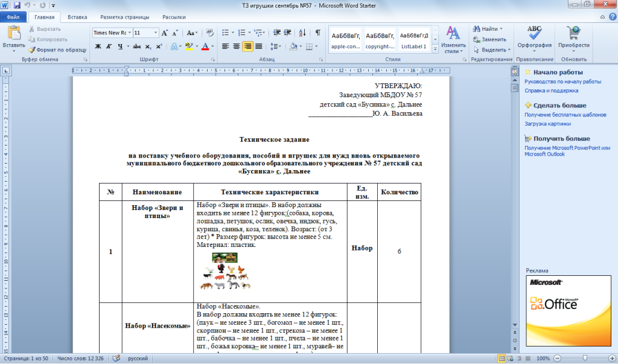Open Word Help via the question mark icon
Image resolution: width=618 pixels, height=364 pixels.
pyautogui.click(x=613, y=16)
